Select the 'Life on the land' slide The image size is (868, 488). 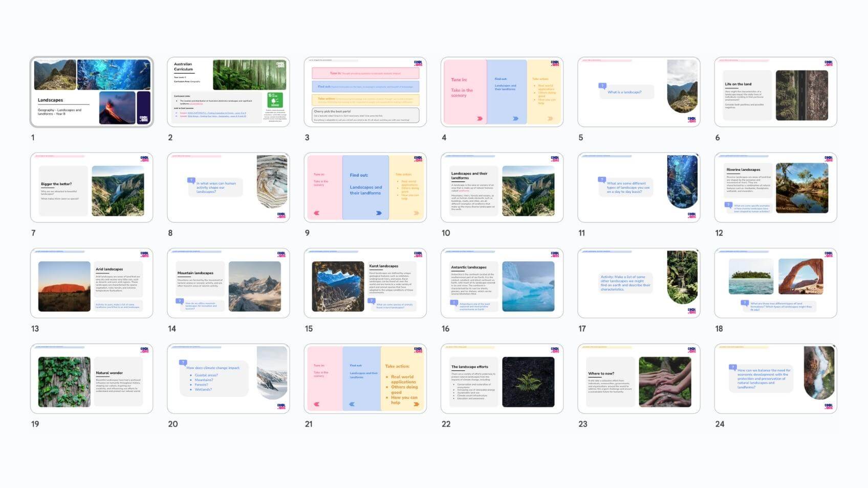coord(775,92)
